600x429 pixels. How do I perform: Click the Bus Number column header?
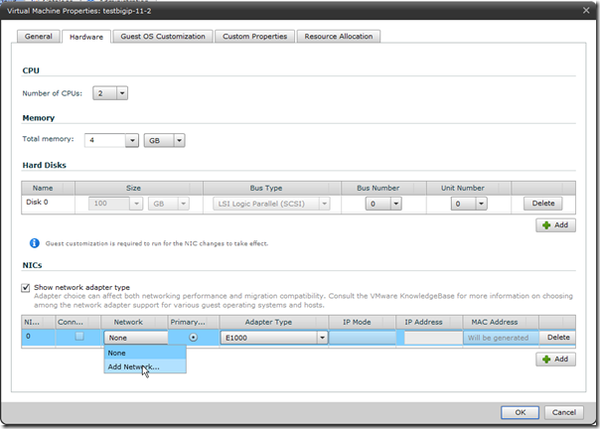point(383,188)
